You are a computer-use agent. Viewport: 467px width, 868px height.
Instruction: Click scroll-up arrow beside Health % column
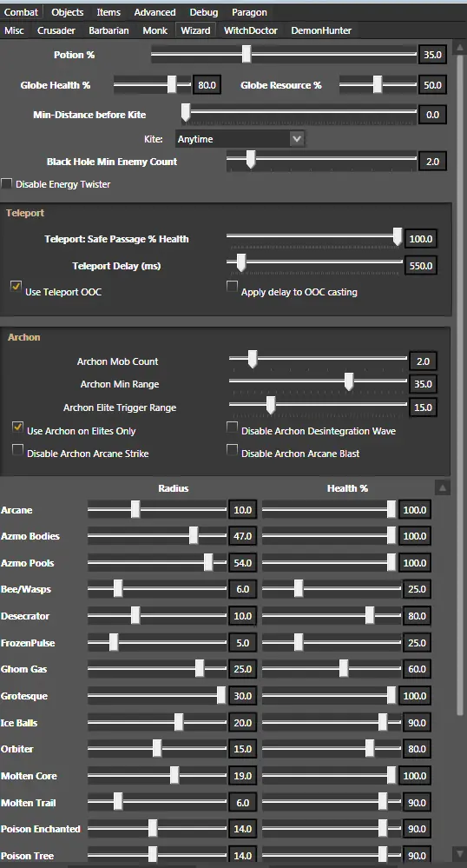point(443,487)
